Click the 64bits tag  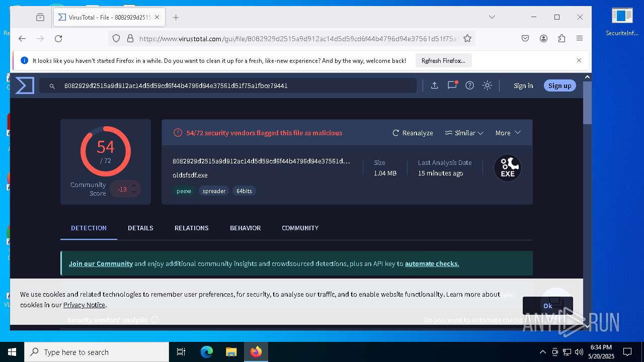(244, 191)
